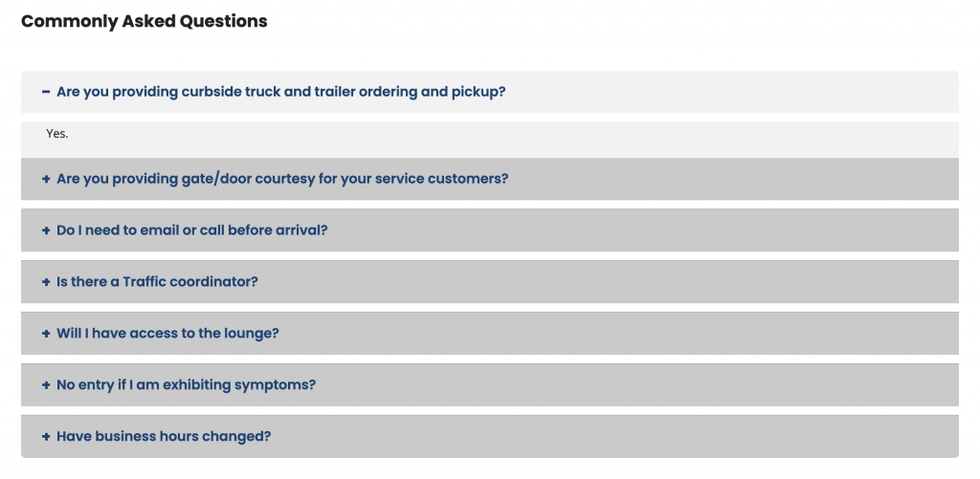Expand "Do I need to email or call before arrival?"
Image resolution: width=980 pixels, height=479 pixels.
191,231
